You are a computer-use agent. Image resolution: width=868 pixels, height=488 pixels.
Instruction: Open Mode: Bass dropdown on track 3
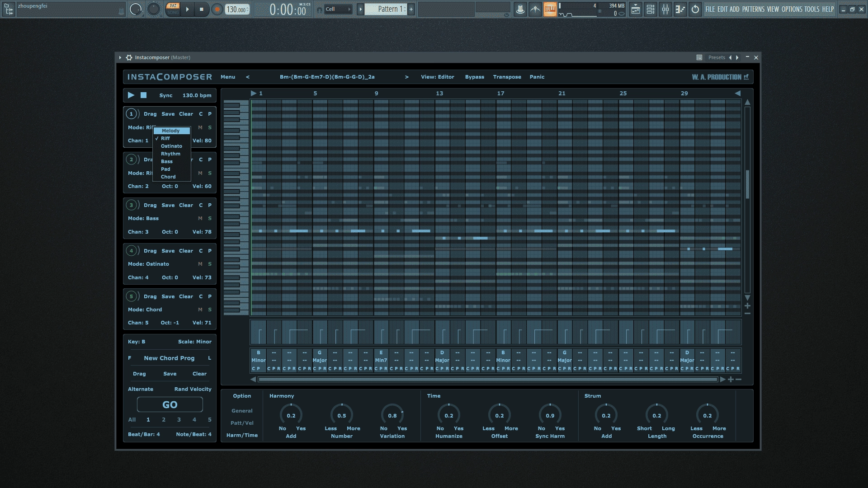(143, 218)
